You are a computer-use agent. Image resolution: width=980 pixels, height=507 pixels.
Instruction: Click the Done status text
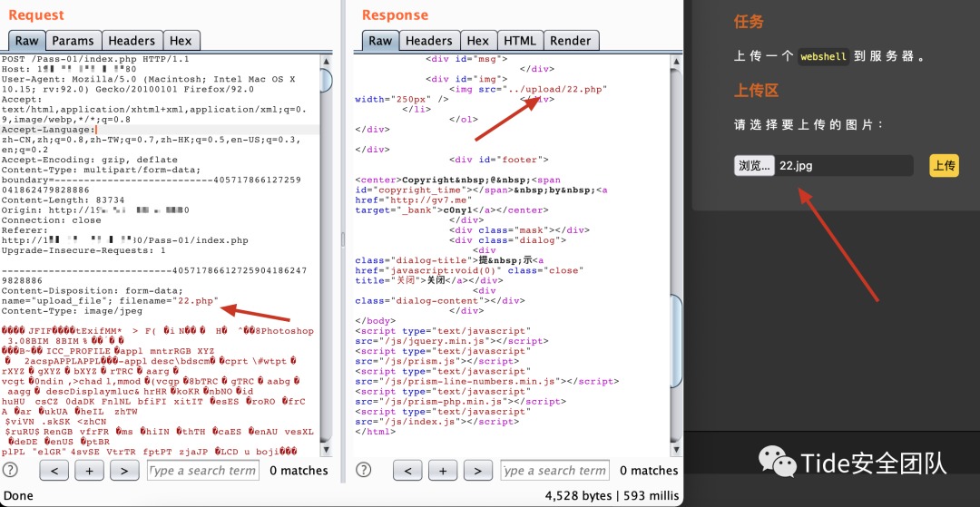coord(18,496)
